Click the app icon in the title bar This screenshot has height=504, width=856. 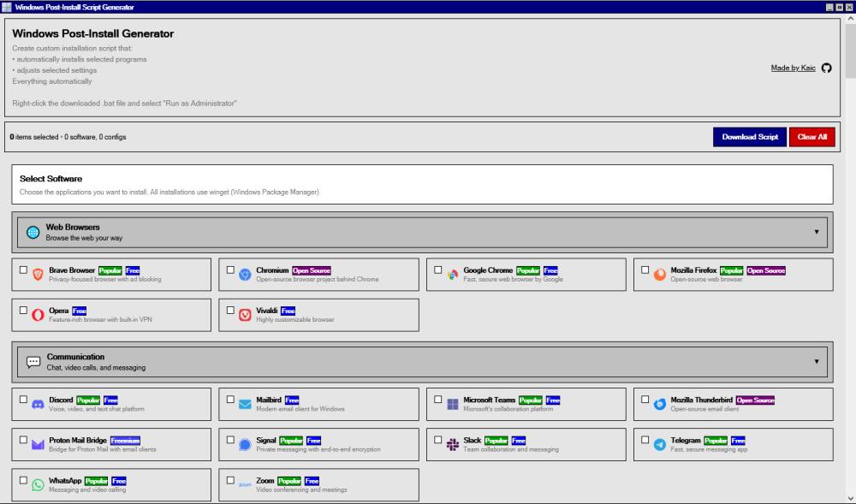[x=7, y=7]
